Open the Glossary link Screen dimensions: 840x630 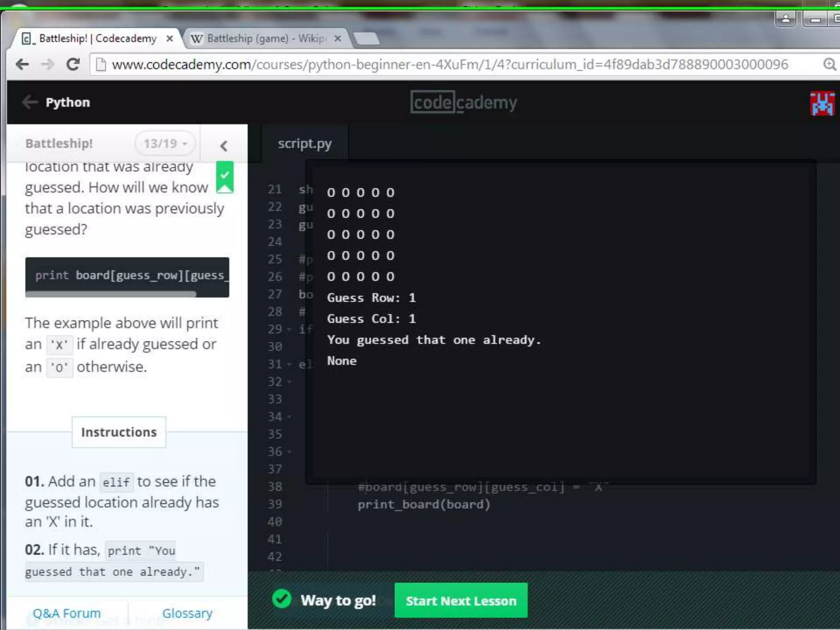[x=187, y=613]
